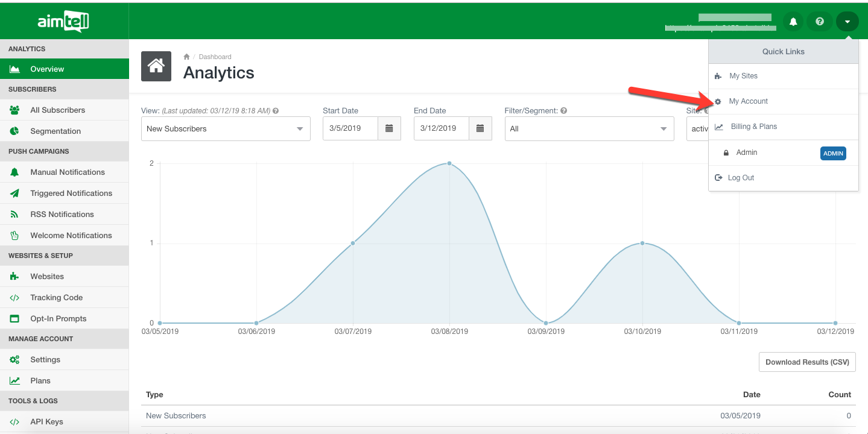Go to Segmentation in sidebar
The image size is (868, 434).
click(55, 131)
